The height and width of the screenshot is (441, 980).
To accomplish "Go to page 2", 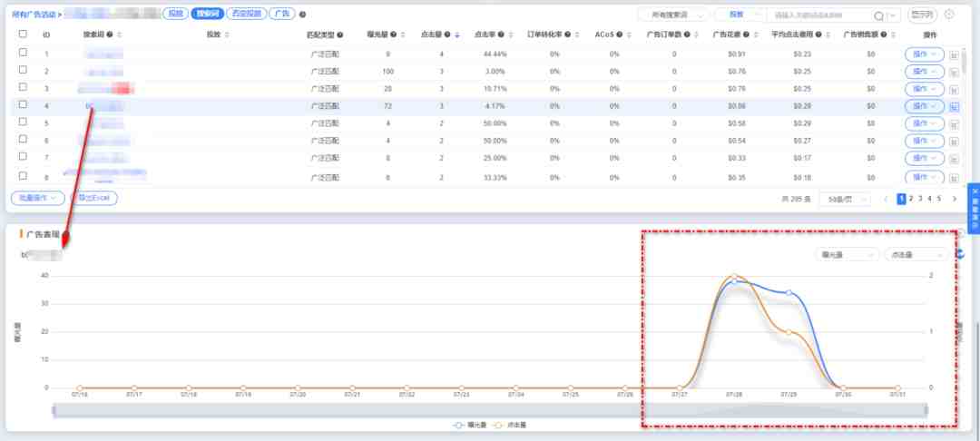I will [x=911, y=200].
